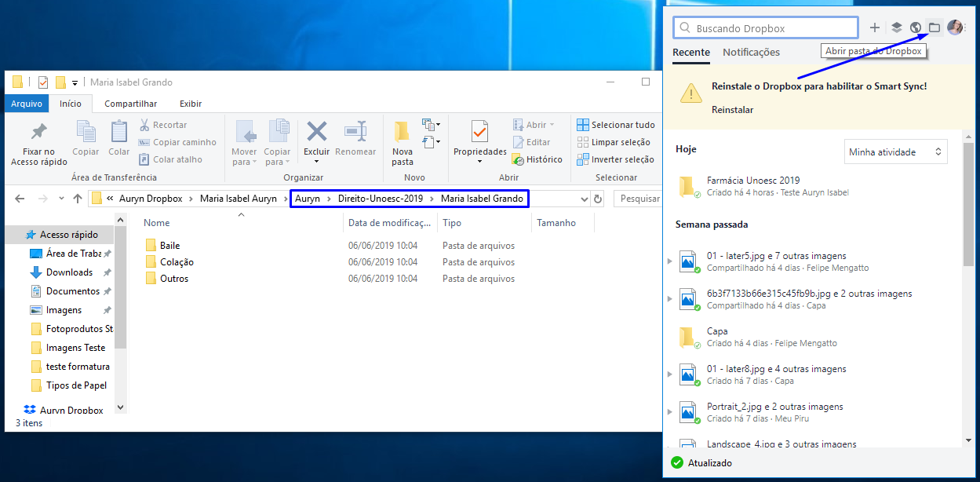Open the Minha atividade dropdown
The width and height of the screenshot is (980, 482).
pyautogui.click(x=895, y=152)
